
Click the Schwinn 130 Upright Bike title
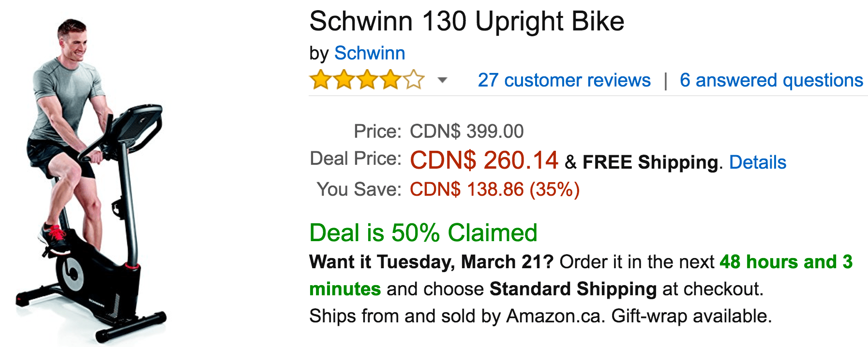coord(467,21)
